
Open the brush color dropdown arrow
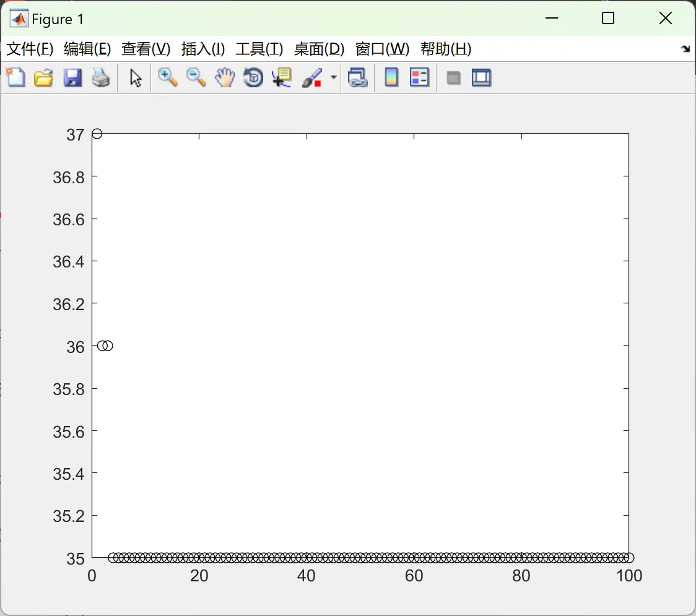[334, 77]
